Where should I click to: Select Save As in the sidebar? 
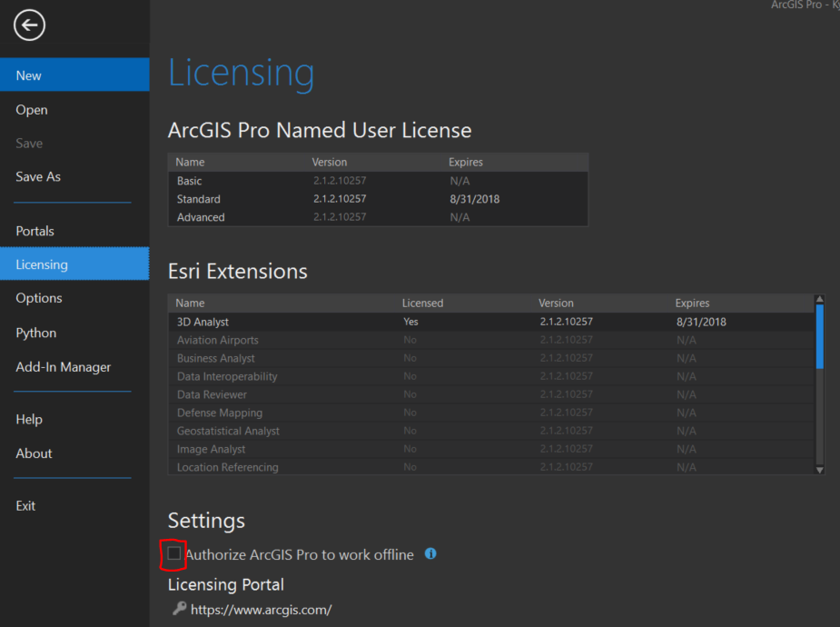pyautogui.click(x=74, y=176)
